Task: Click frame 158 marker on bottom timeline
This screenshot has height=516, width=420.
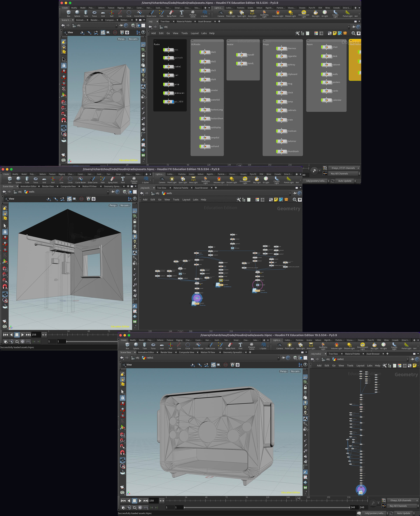Action: tap(298, 498)
